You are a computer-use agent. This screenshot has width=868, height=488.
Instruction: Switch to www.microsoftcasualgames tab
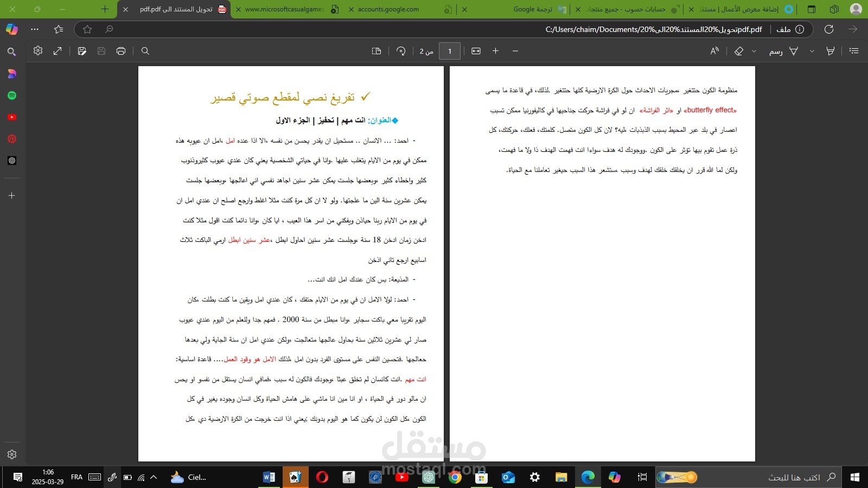point(288,9)
